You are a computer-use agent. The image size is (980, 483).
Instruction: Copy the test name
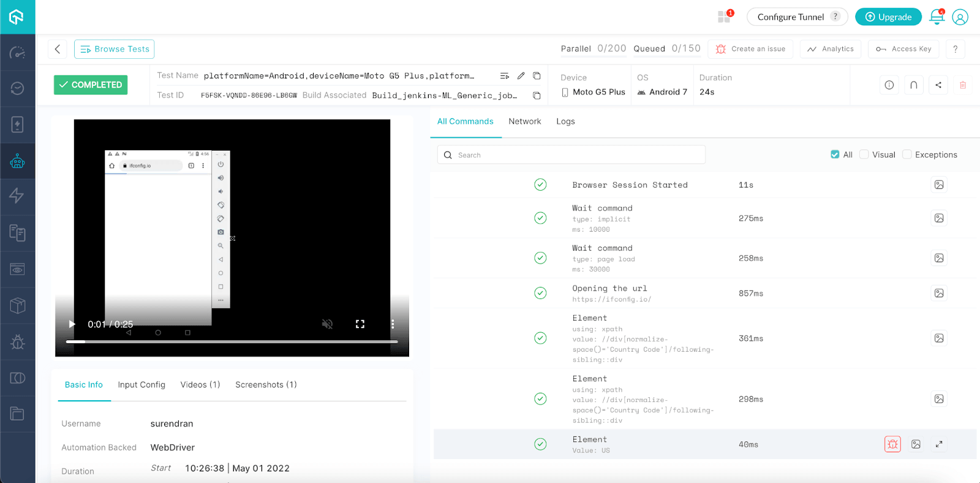tap(537, 75)
